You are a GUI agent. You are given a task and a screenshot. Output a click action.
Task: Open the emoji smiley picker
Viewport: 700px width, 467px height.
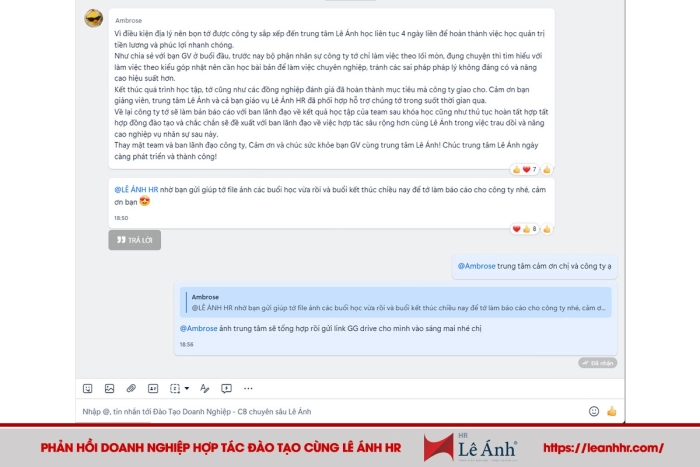(x=594, y=411)
